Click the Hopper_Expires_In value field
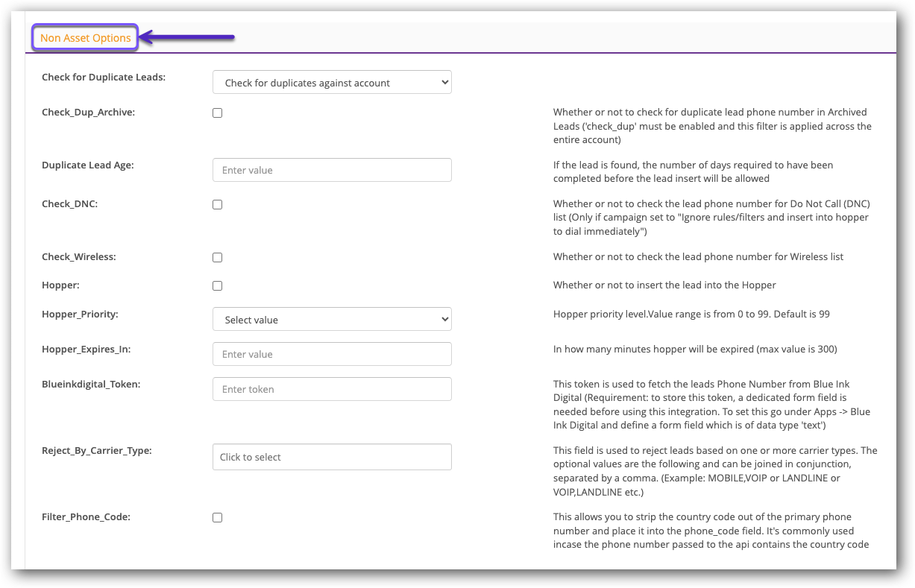Screen dimensions: 915x588 (332, 353)
